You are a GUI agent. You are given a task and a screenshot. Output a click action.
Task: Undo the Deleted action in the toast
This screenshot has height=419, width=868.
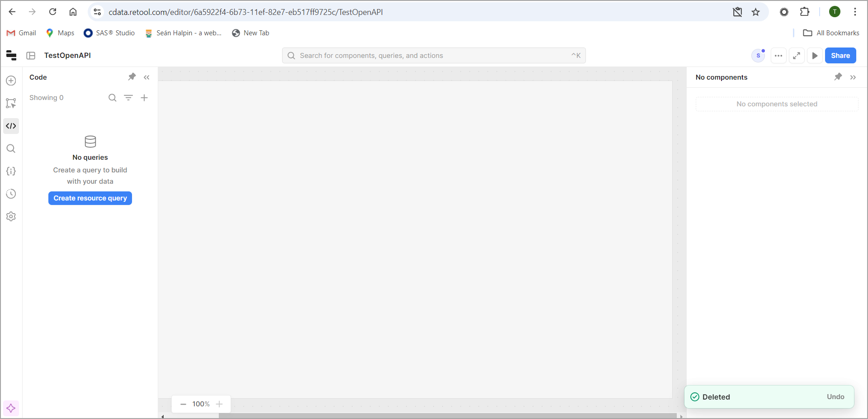[835, 397]
